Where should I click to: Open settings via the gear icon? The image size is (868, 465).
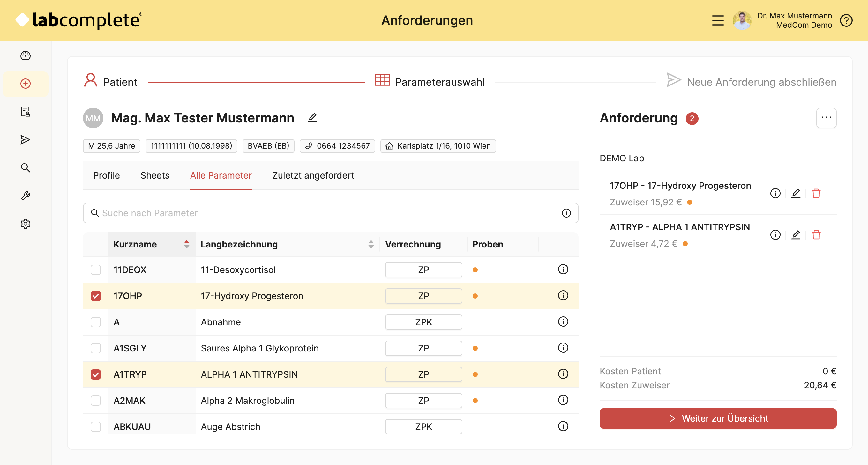coord(25,224)
